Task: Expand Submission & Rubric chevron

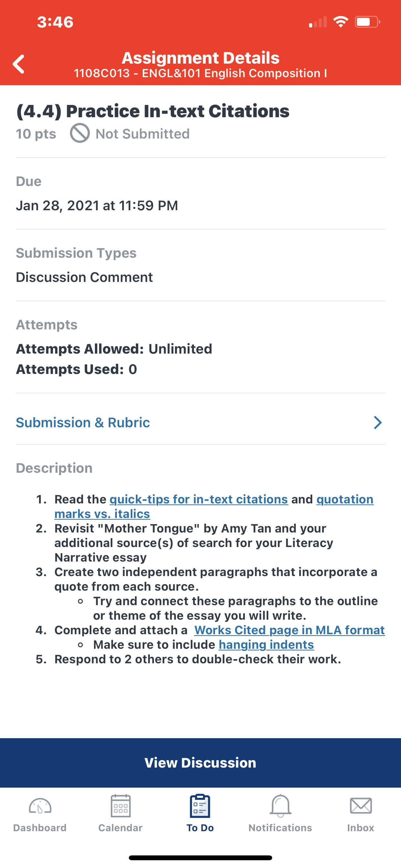Action: (x=378, y=423)
